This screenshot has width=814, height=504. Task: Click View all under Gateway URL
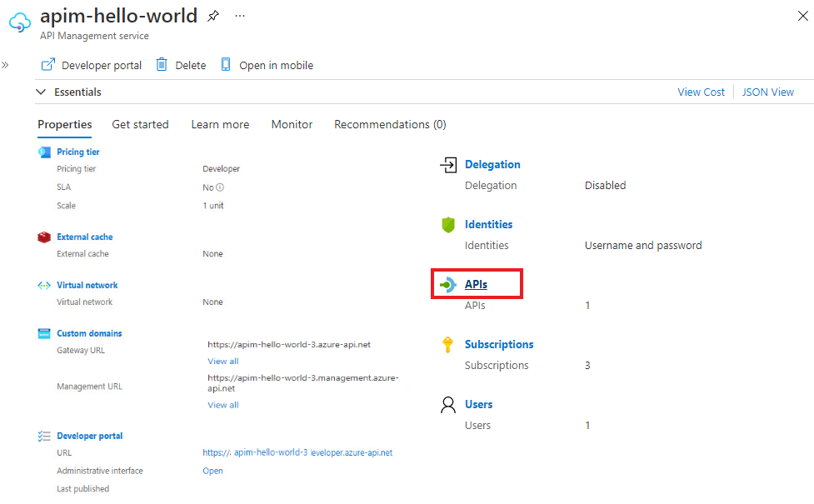coord(222,362)
